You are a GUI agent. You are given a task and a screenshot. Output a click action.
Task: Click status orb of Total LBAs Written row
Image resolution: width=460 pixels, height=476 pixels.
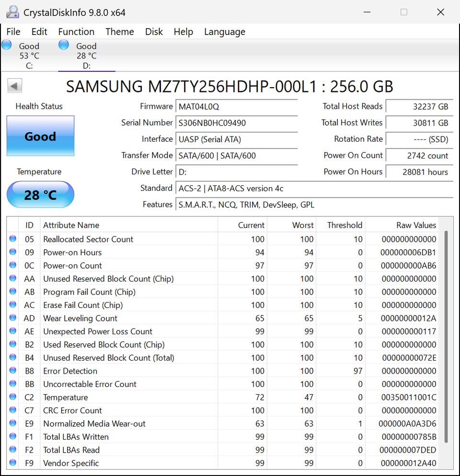[13, 436]
